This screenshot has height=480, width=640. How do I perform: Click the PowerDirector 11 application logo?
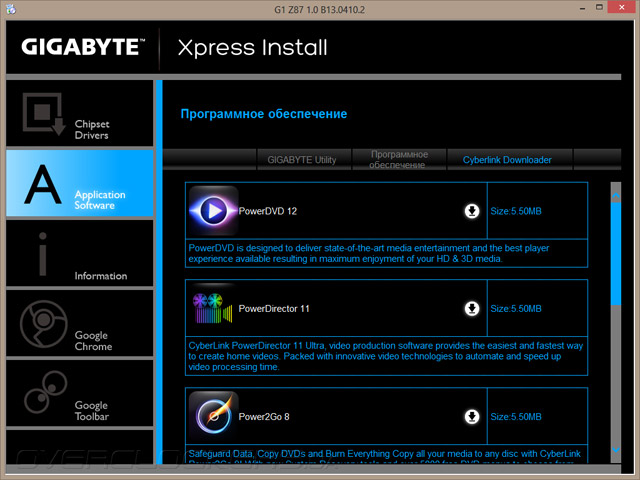(212, 309)
